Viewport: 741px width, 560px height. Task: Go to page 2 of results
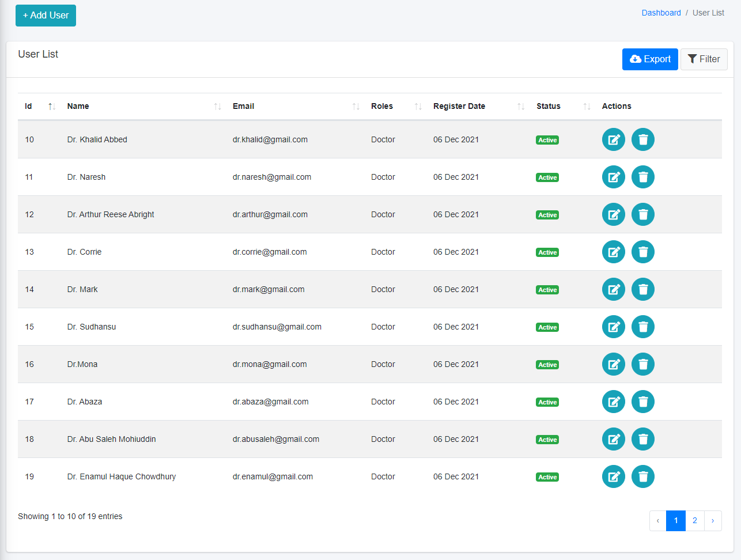click(x=694, y=521)
